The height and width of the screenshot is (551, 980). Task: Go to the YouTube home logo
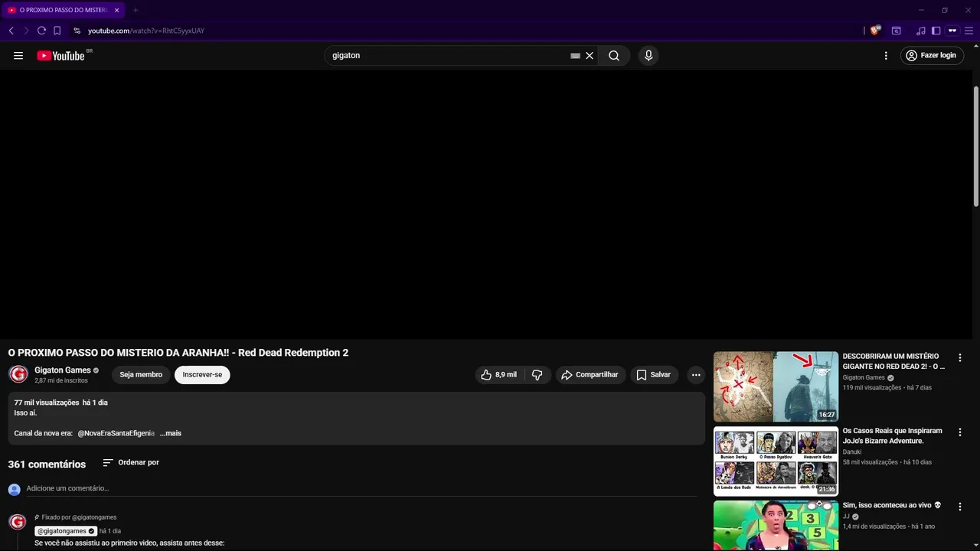[x=60, y=55]
